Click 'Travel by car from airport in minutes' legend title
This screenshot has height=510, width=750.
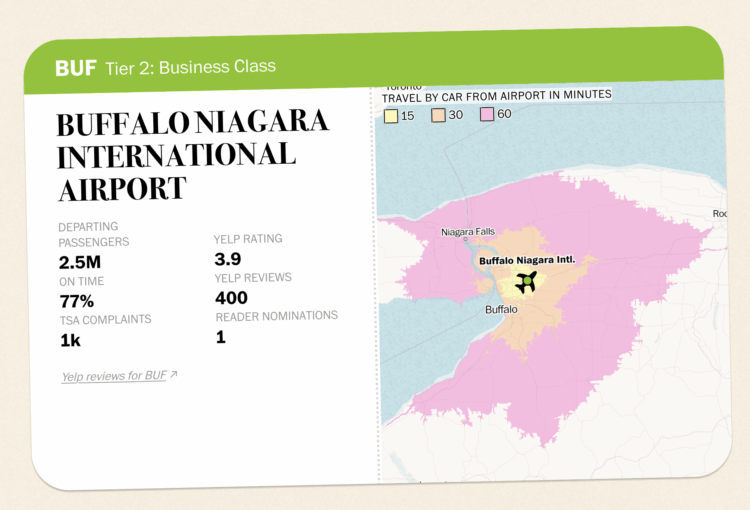[x=496, y=96]
